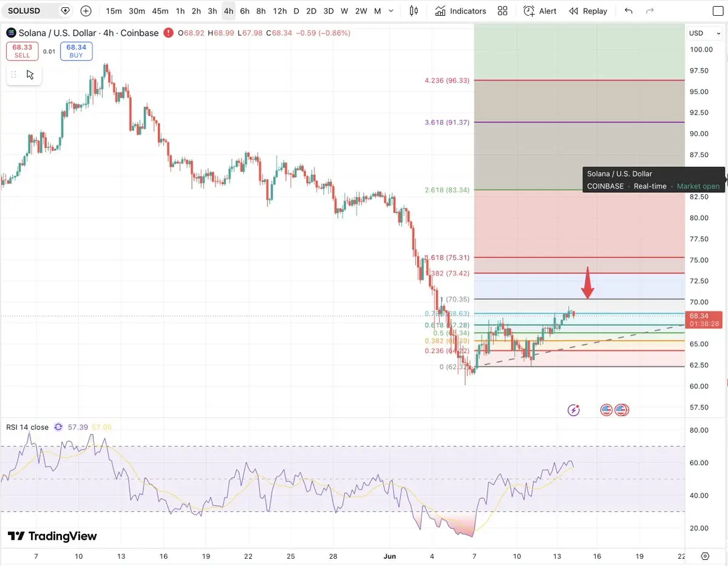
Task: Click the 3.618 (91.37) Fibonacci level label
Action: 447,123
